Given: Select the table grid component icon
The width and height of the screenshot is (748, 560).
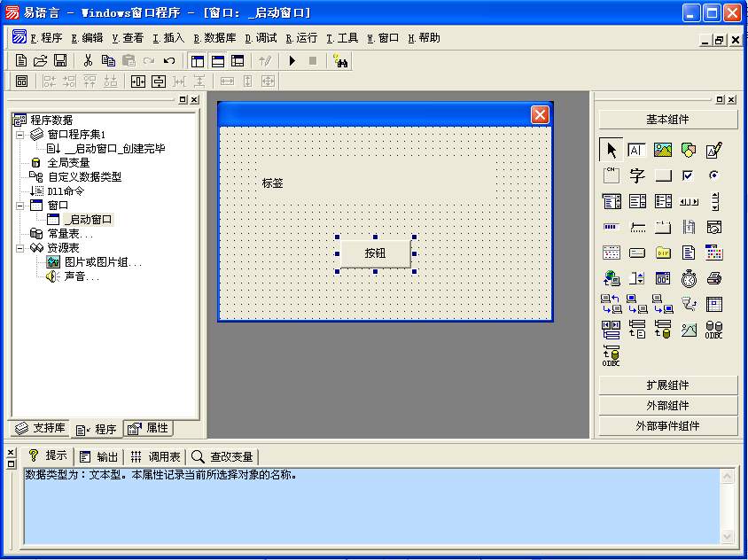Looking at the screenshot, I should 714,304.
